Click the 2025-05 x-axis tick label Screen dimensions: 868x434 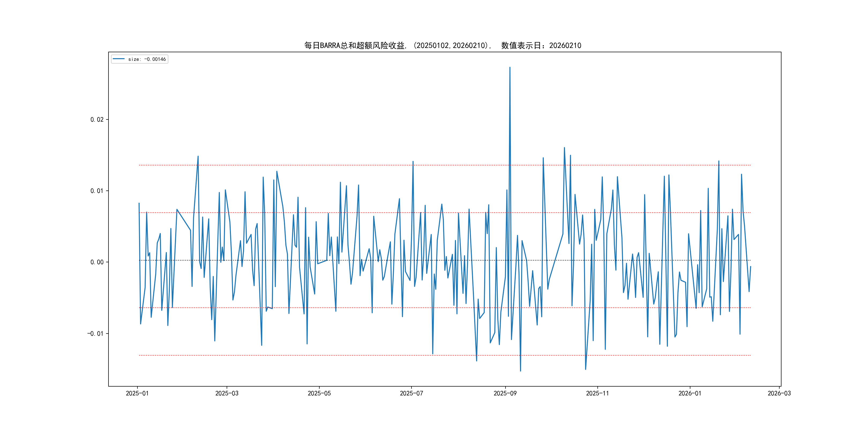tap(319, 393)
